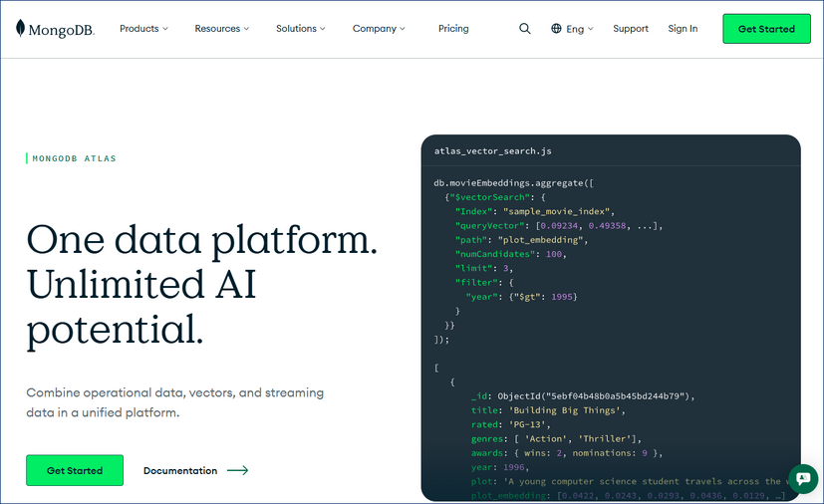Expand the Products dropdown menu
Image resolution: width=824 pixels, height=504 pixels.
(143, 28)
